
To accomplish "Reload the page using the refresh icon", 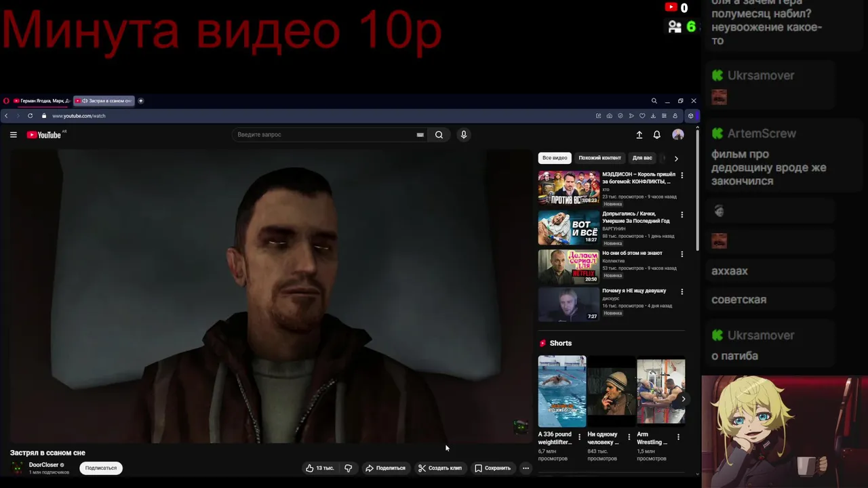I will click(x=30, y=116).
